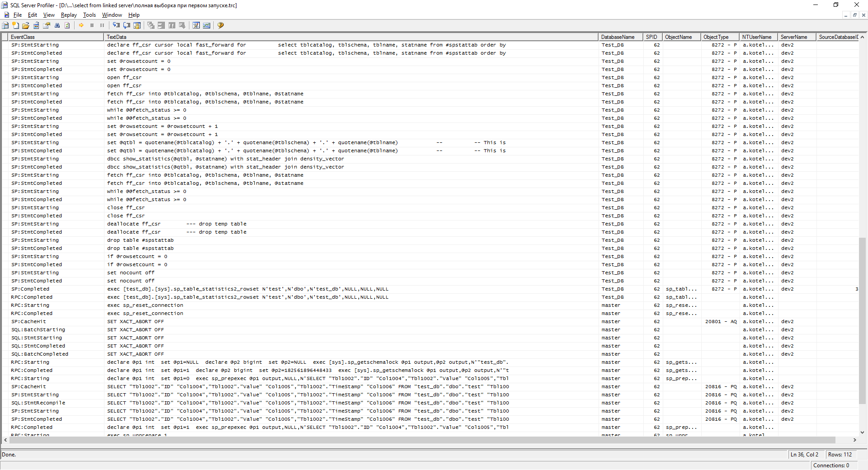Image resolution: width=868 pixels, height=470 pixels.
Task: Open the Window menu
Action: 112,15
